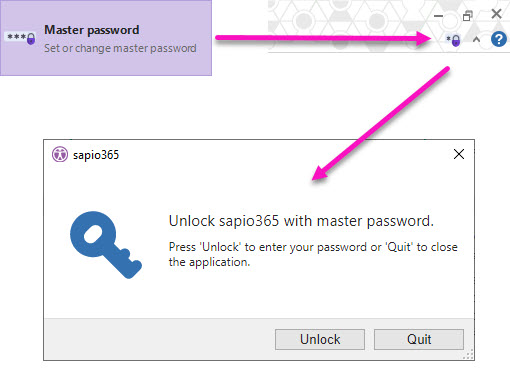Click the sapio365 dialog title text
The image size is (510, 372).
(x=96, y=155)
